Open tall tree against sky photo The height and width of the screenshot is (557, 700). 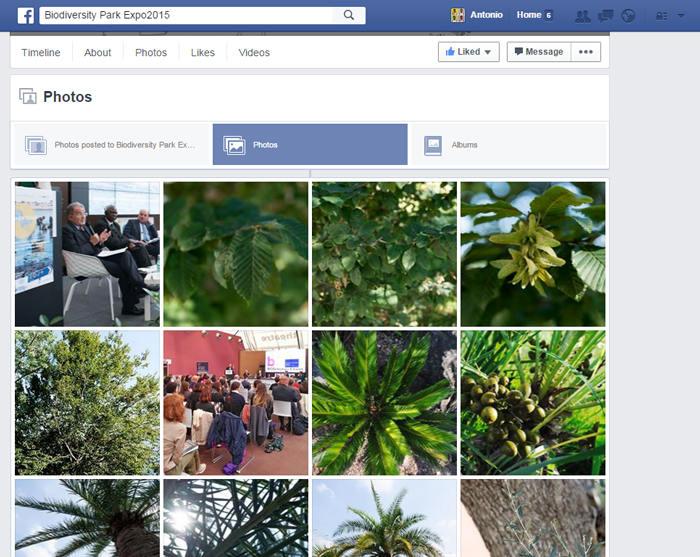click(x=87, y=403)
